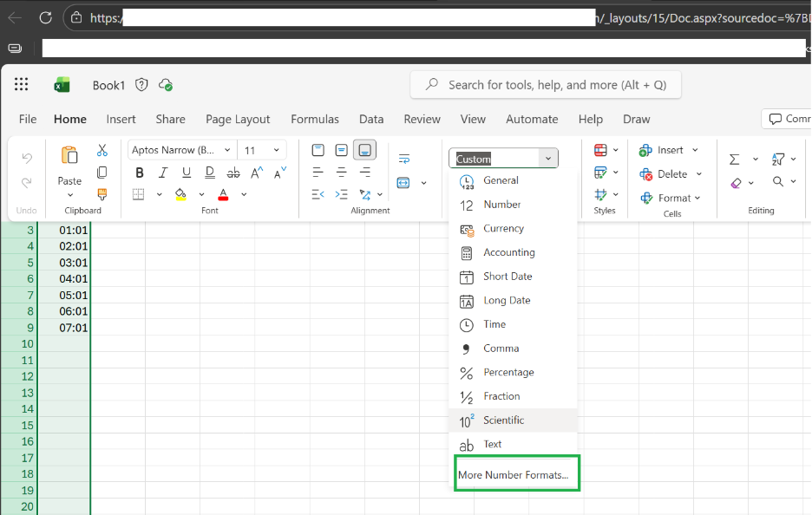Viewport: 812px width, 515px height.
Task: Expand the fill color dropdown arrow
Action: coord(201,194)
